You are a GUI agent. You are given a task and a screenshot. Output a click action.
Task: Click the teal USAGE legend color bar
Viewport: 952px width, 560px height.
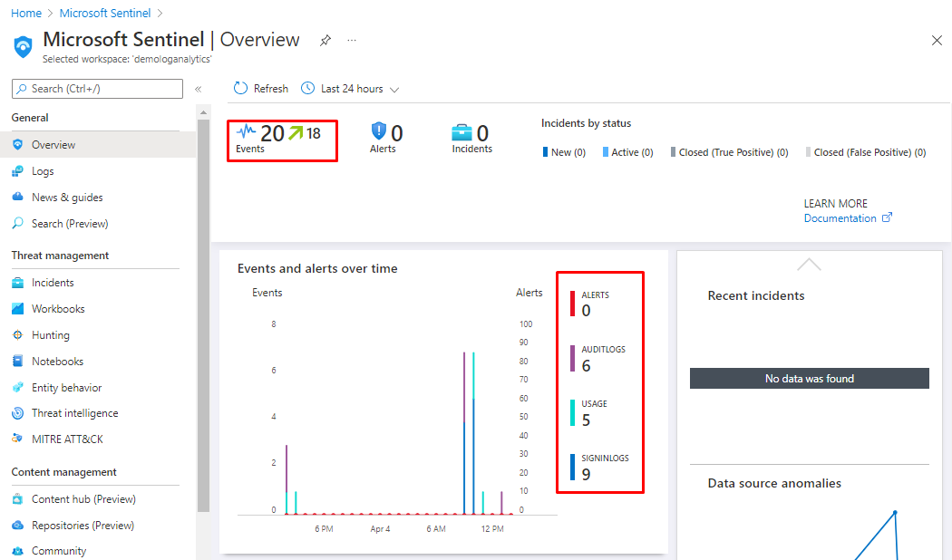(x=572, y=412)
